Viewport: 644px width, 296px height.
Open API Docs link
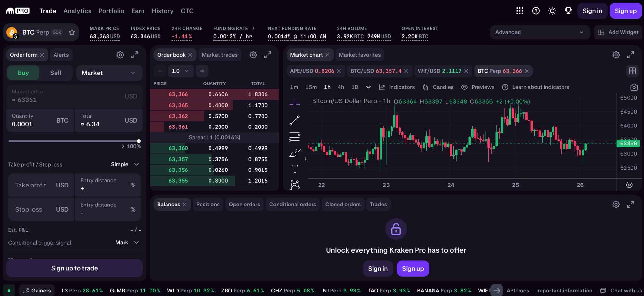(518, 291)
